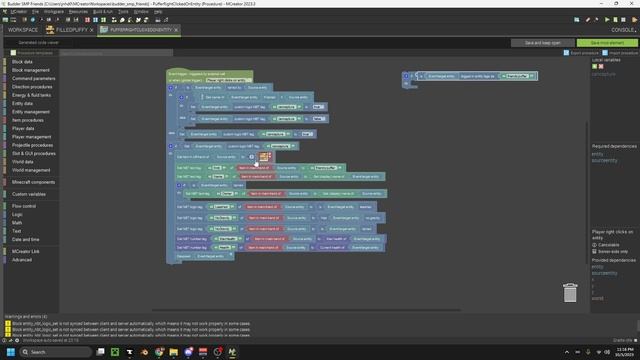640x360 pixels.
Task: Click the red remove local variable icon
Action: 601,67
